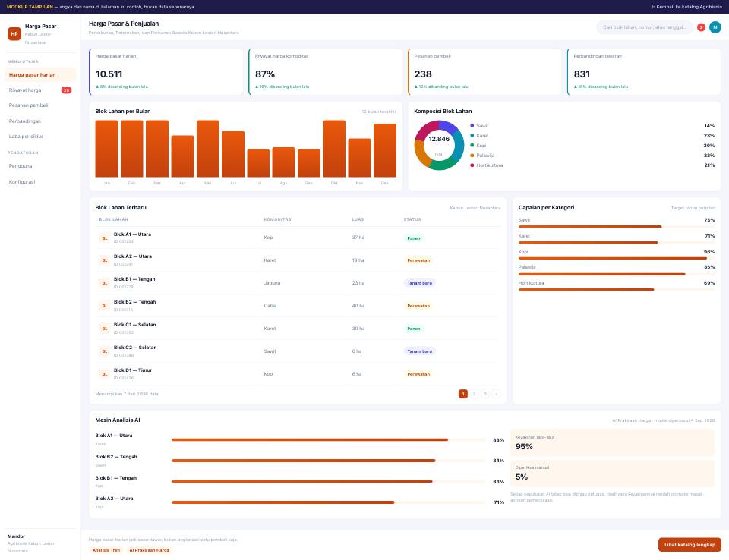Image resolution: width=729 pixels, height=560 pixels.
Task: Click the AI Prakiraan Harga tag
Action: tap(150, 550)
